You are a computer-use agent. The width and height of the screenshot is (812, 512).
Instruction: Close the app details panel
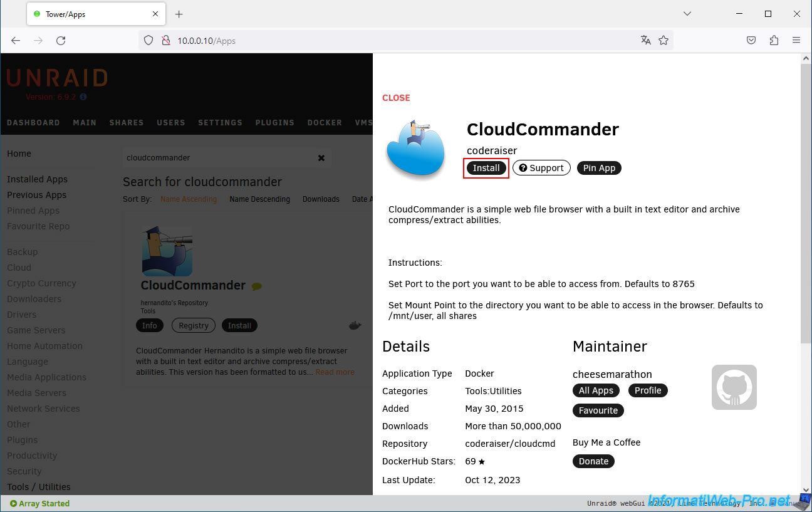coord(396,98)
